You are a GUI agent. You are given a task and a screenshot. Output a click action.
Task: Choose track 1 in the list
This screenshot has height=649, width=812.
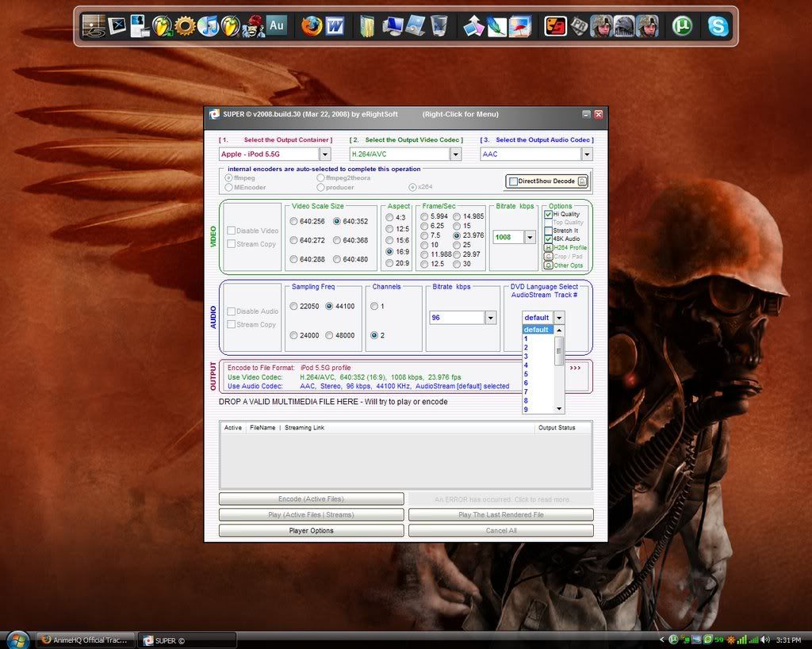pos(538,339)
